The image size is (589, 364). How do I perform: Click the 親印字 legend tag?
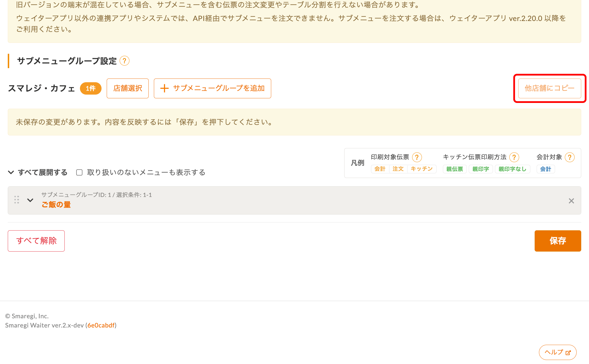pos(481,169)
